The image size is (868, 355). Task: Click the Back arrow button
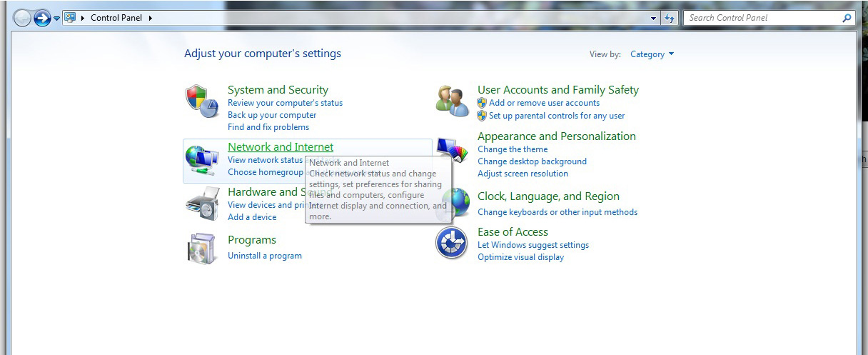(23, 18)
